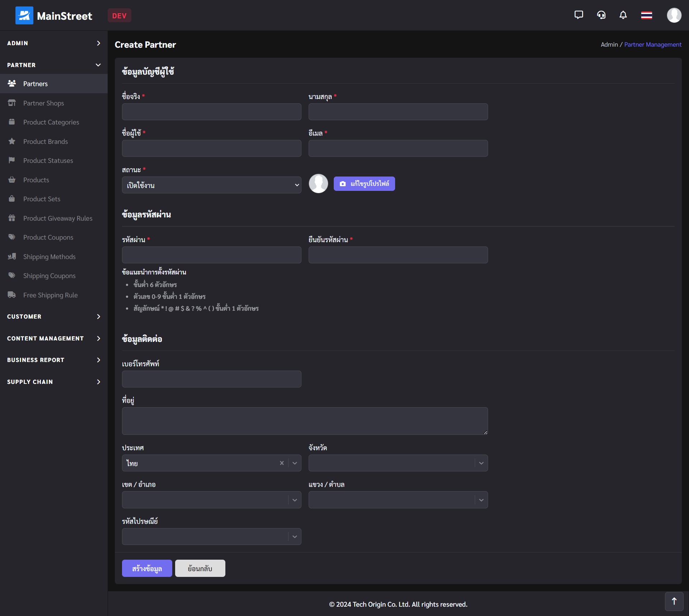Click the Shipping Methods sidebar icon
Image resolution: width=689 pixels, height=616 pixels.
12,256
